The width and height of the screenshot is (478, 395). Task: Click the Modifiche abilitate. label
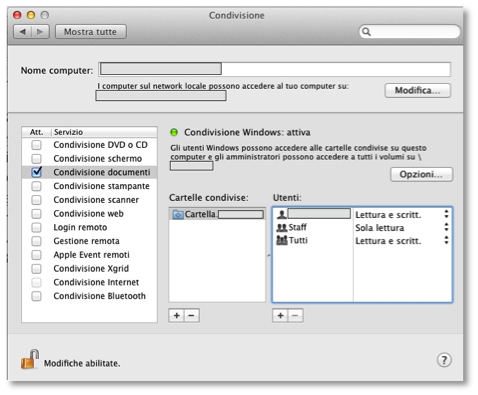(x=82, y=363)
